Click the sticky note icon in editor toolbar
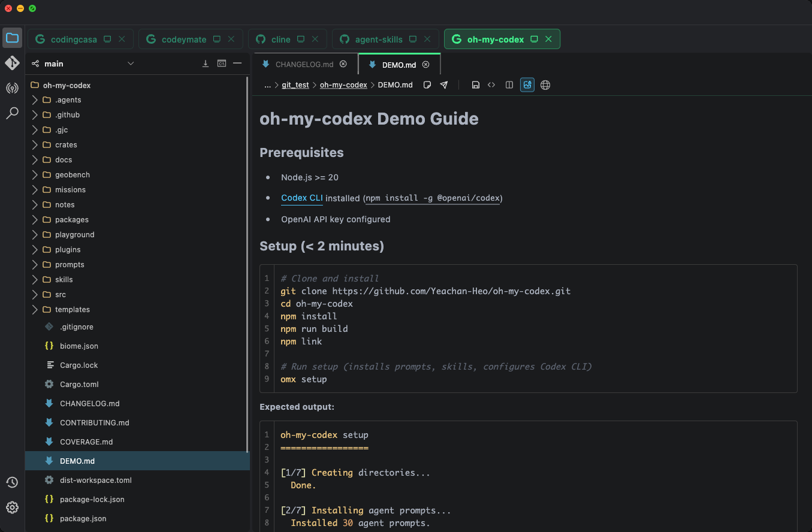The width and height of the screenshot is (812, 532). pyautogui.click(x=427, y=85)
